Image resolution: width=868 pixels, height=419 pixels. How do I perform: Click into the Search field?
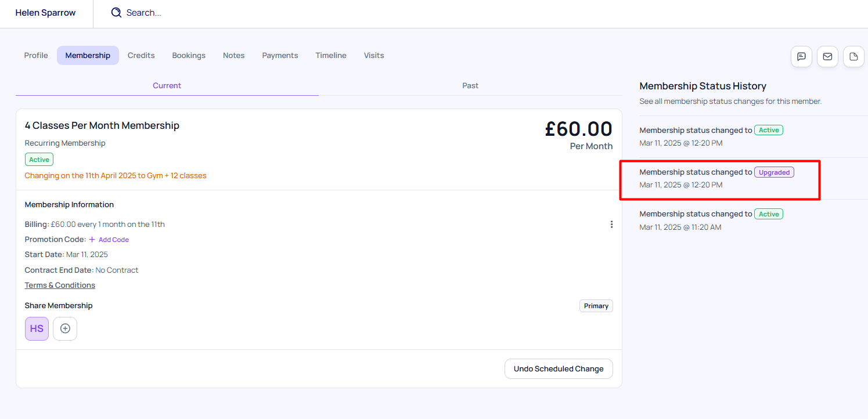tap(174, 12)
